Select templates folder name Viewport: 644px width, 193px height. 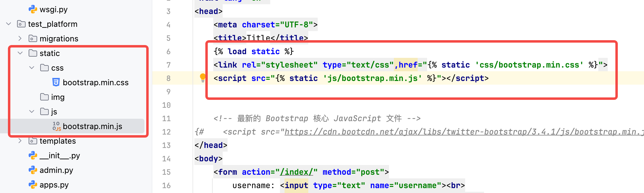pyautogui.click(x=58, y=141)
